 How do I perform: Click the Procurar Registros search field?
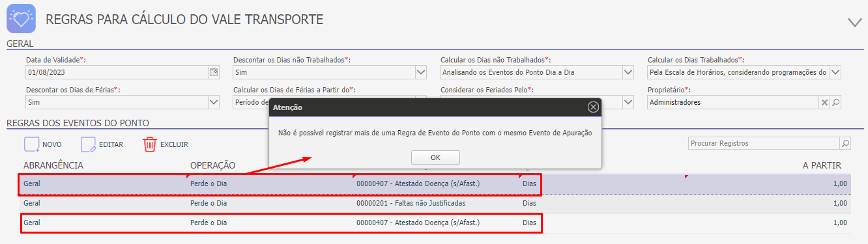click(x=764, y=143)
